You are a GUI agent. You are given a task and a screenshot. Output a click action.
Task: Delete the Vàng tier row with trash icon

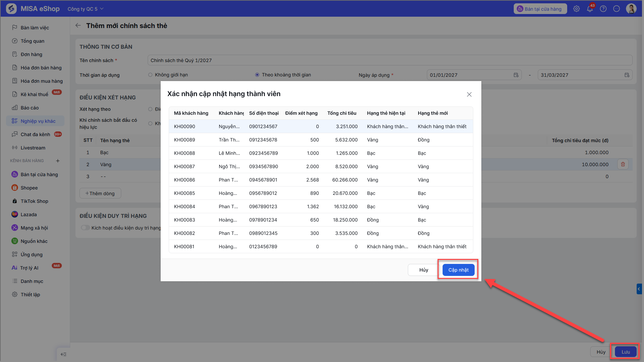tap(623, 164)
